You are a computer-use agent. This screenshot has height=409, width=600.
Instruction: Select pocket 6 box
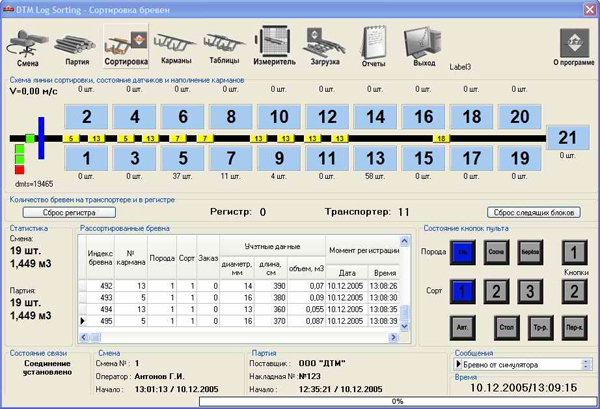(x=183, y=117)
